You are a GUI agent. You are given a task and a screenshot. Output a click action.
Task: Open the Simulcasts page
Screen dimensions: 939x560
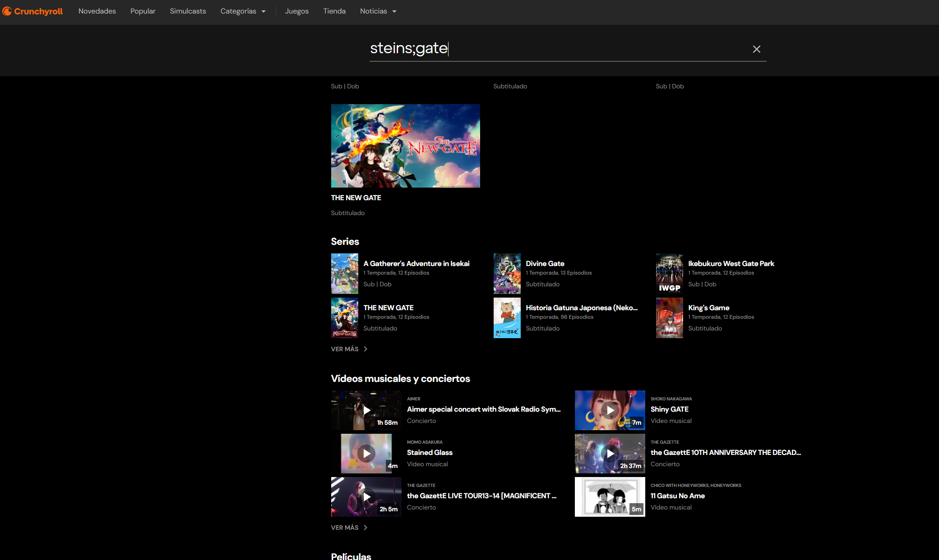click(188, 11)
